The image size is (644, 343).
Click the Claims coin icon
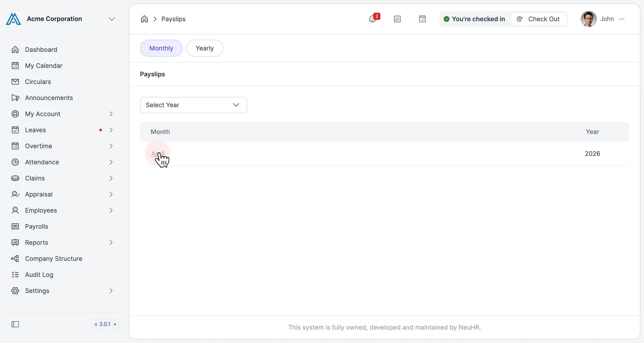(15, 178)
